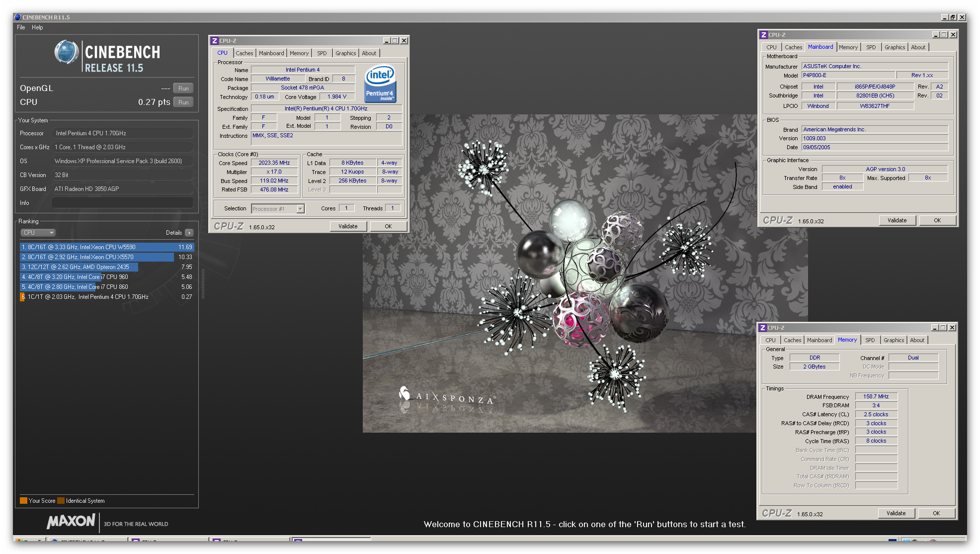The height and width of the screenshot is (554, 980).
Task: Open the Help menu
Action: (37, 27)
